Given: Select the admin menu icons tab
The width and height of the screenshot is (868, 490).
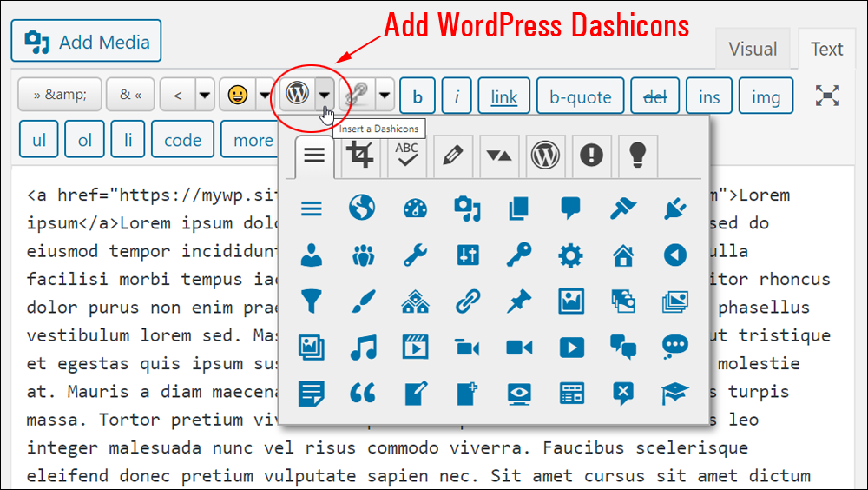Looking at the screenshot, I should tap(314, 156).
